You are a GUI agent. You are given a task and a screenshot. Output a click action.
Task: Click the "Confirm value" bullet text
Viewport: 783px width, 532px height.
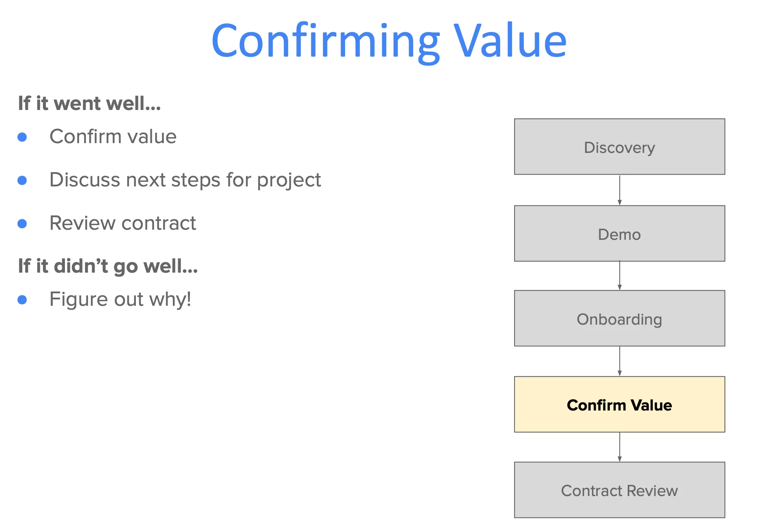click(113, 136)
